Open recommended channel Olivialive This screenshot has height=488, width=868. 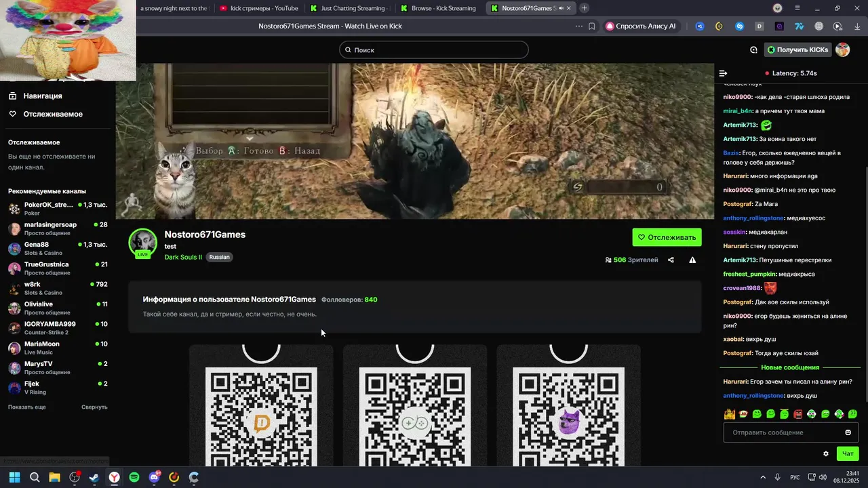click(x=57, y=308)
